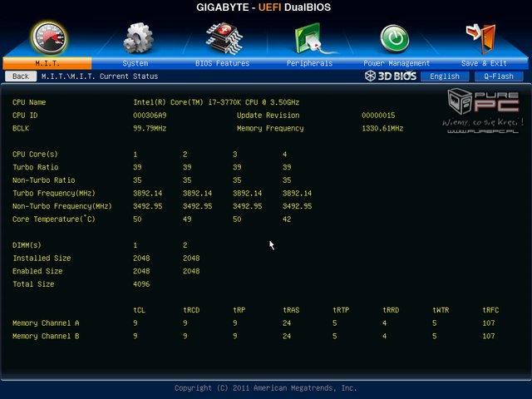Select the Core Temperature row label
The height and width of the screenshot is (399, 532).
[x=54, y=219]
